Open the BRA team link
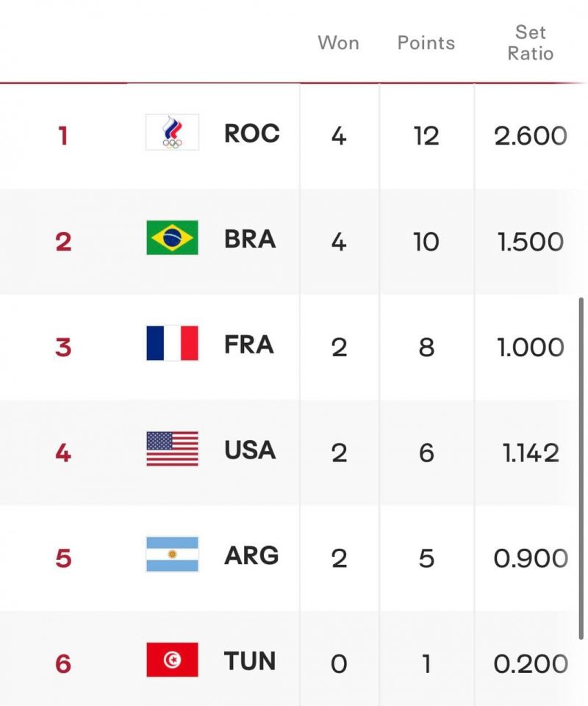Image resolution: width=588 pixels, height=706 pixels. pyautogui.click(x=250, y=239)
